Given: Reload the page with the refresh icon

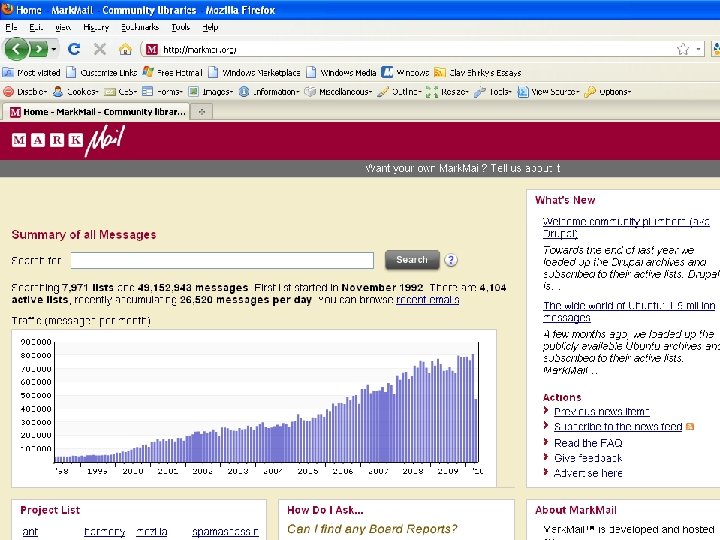Looking at the screenshot, I should click(x=74, y=49).
